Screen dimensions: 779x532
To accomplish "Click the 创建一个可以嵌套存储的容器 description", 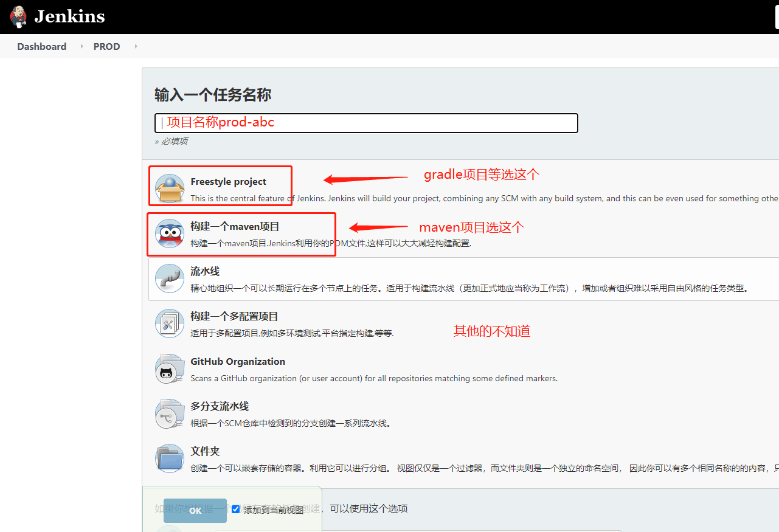I will pyautogui.click(x=484, y=468).
